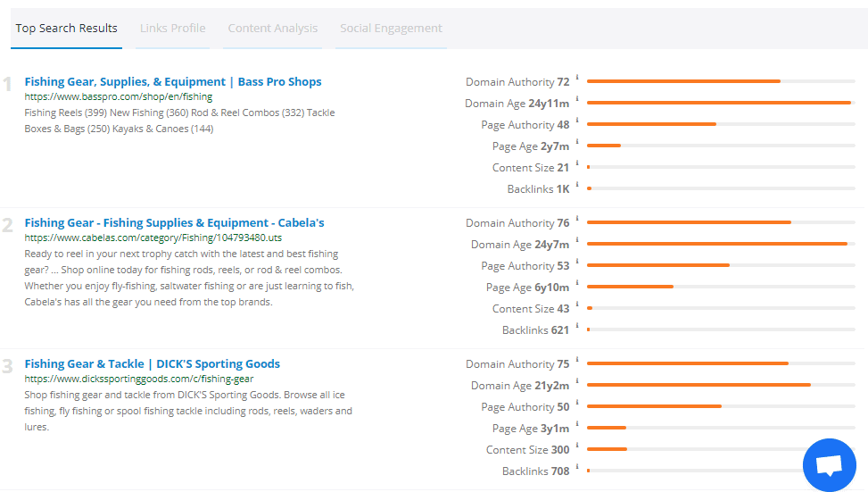The width and height of the screenshot is (868, 492).
Task: Click the dickssportinggoods.com fishing-gear URL
Action: [x=139, y=379]
